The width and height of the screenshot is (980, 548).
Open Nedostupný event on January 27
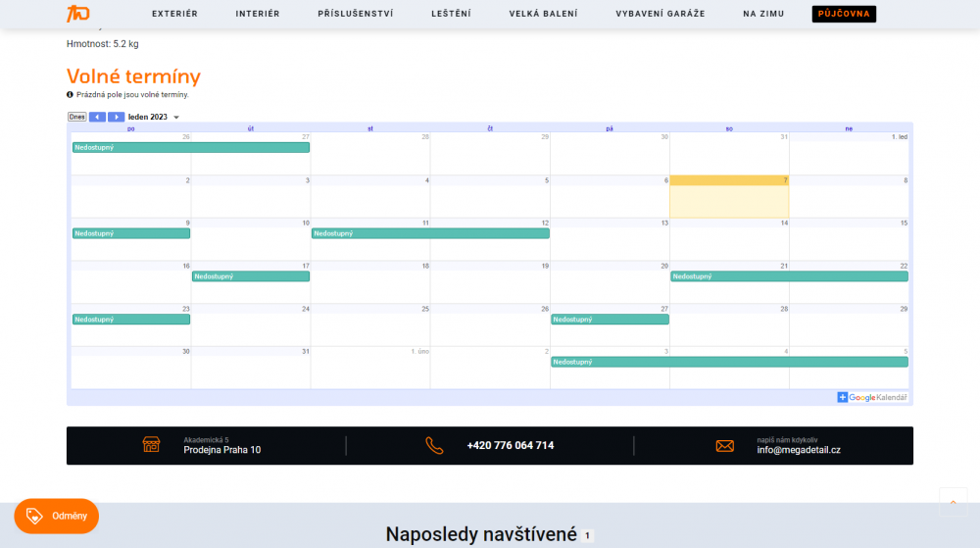click(x=610, y=320)
